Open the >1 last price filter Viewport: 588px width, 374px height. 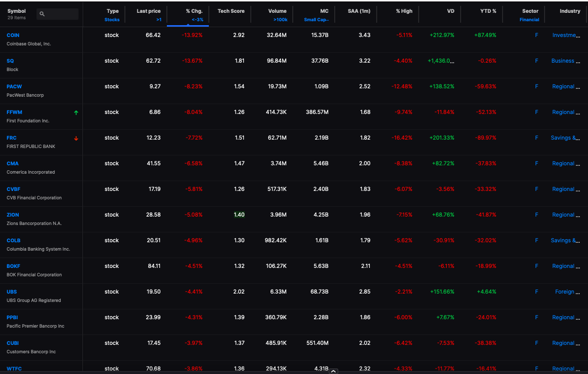pyautogui.click(x=158, y=20)
